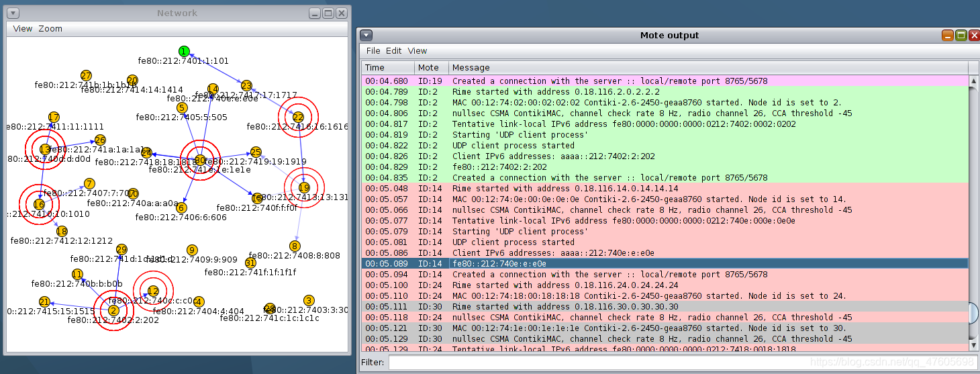
Task: Select mote node 23 in the network
Action: [246, 85]
